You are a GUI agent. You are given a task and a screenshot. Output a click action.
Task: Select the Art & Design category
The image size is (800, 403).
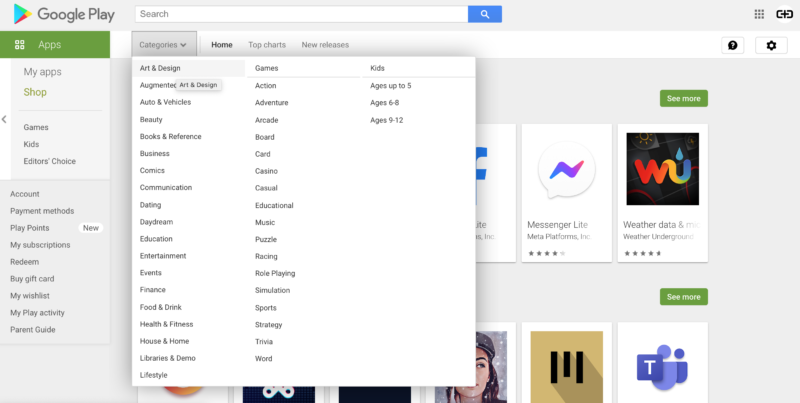[x=160, y=68]
